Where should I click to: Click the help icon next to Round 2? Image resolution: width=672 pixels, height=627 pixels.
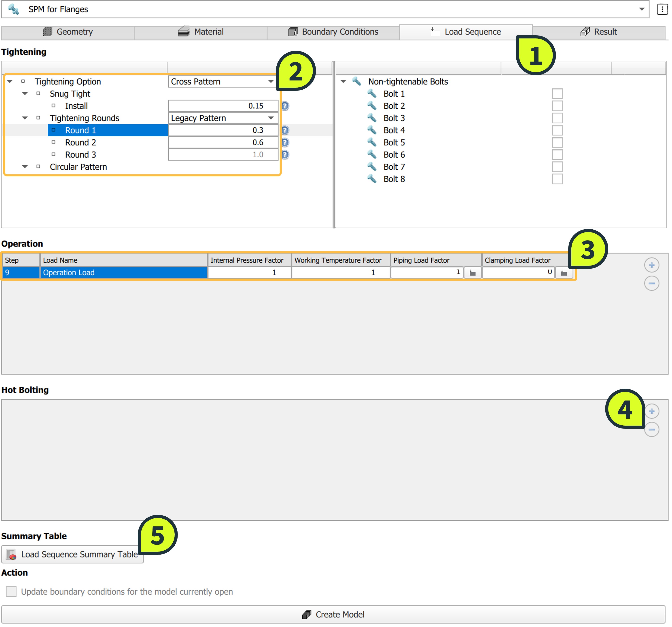[285, 143]
